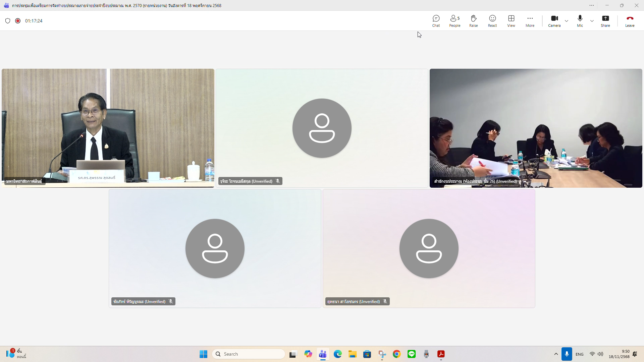Toggle the taskbar microphone indicator
The width and height of the screenshot is (644, 362).
567,354
